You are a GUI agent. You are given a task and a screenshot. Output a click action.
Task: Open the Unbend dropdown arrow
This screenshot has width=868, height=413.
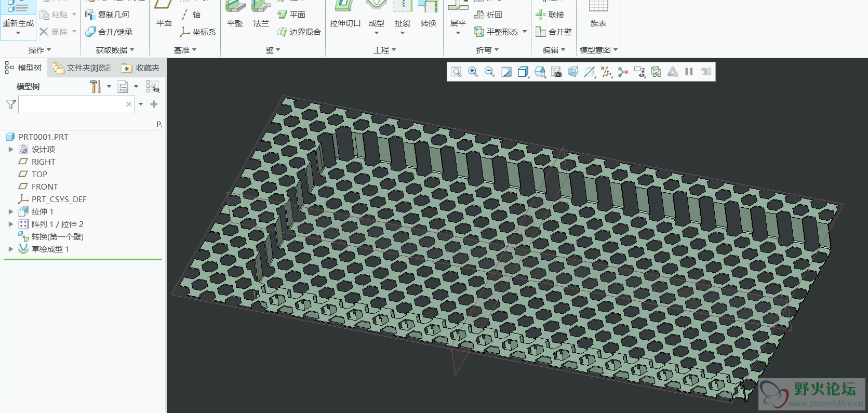tap(458, 33)
